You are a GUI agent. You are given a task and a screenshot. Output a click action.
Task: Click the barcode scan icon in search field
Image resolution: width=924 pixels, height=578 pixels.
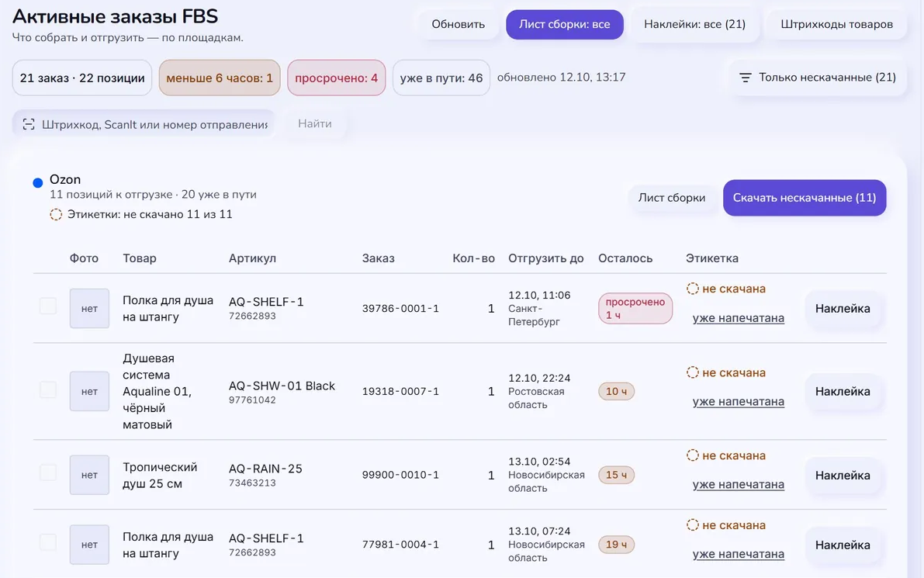(x=28, y=124)
